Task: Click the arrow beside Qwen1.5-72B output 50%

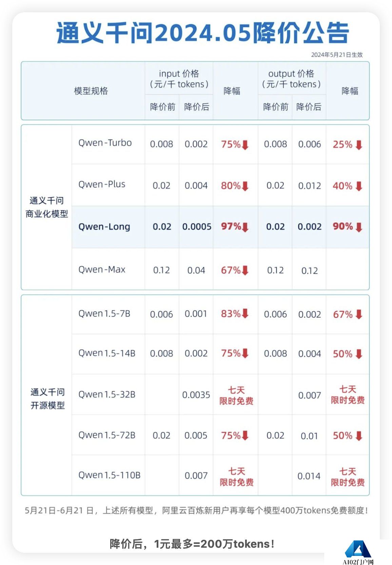Action: tap(359, 436)
